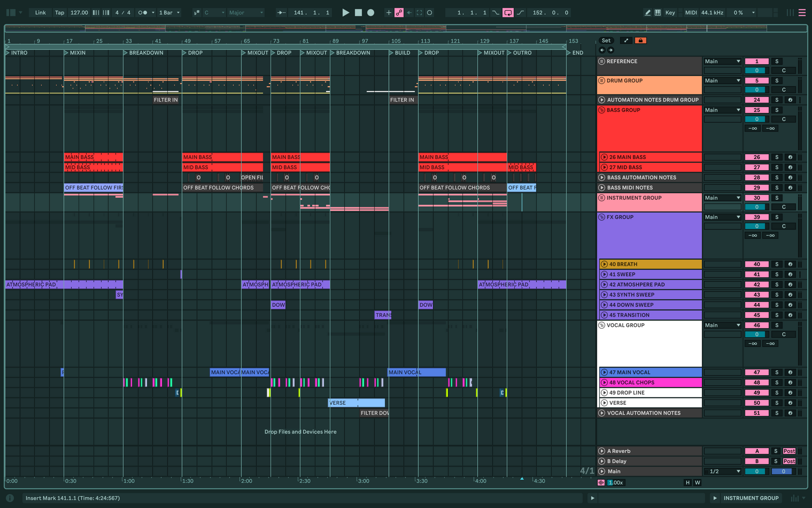Click the status bar info icon
This screenshot has width=812, height=508.
(10, 498)
